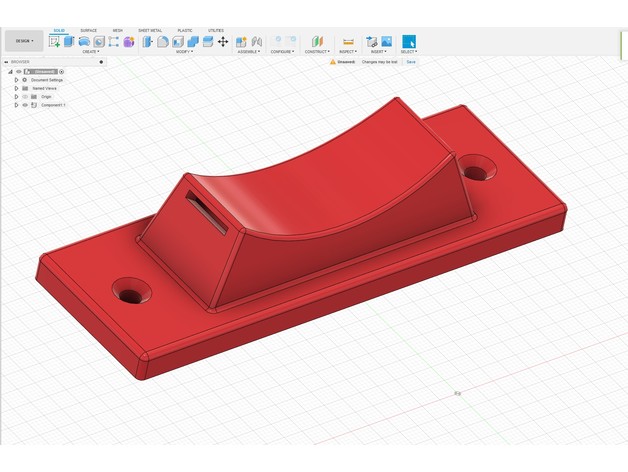Toggle visibility eye of Unsaved root item
Image resolution: width=628 pixels, height=472 pixels.
18,72
